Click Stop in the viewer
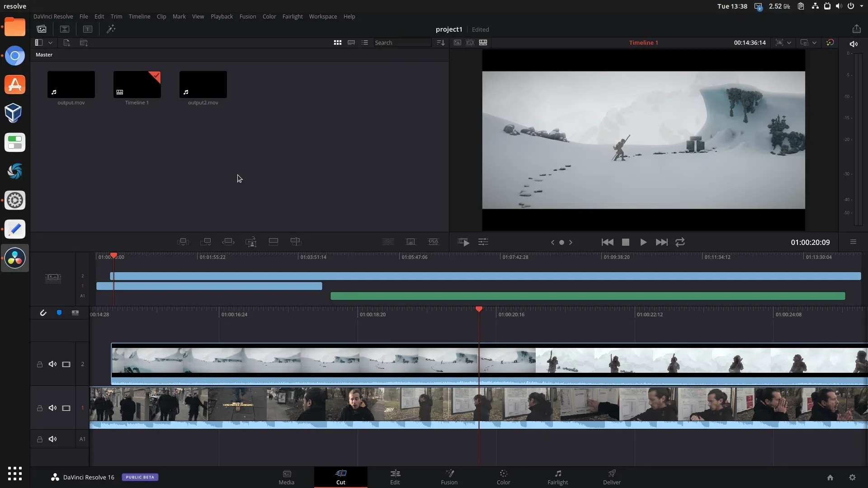Screen dimensions: 868x488 click(x=626, y=242)
